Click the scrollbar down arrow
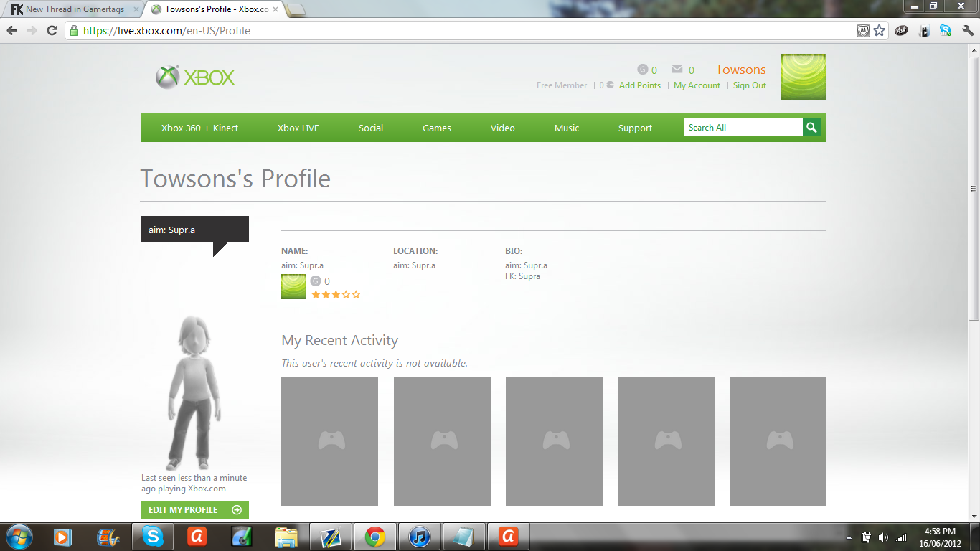 pos(974,517)
